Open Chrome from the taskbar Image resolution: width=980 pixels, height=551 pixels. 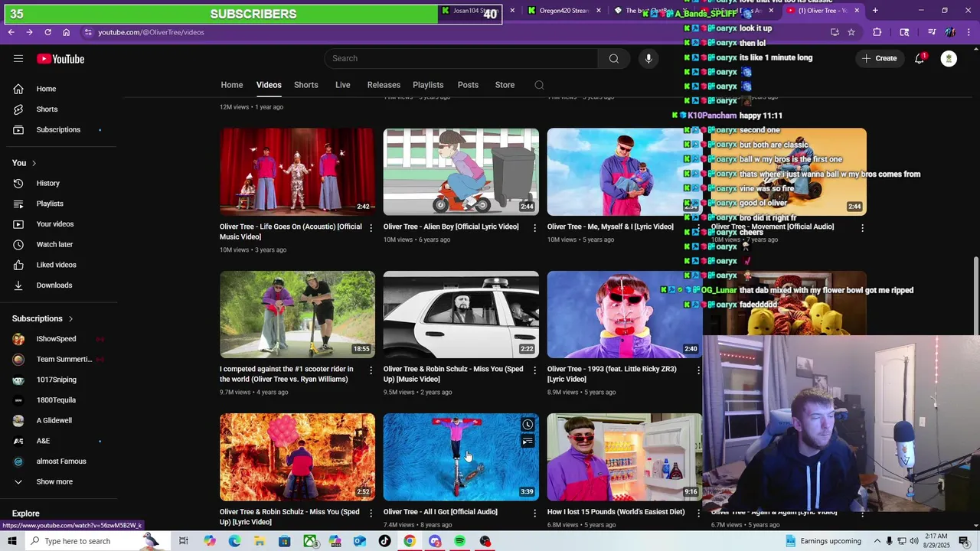[x=410, y=541]
